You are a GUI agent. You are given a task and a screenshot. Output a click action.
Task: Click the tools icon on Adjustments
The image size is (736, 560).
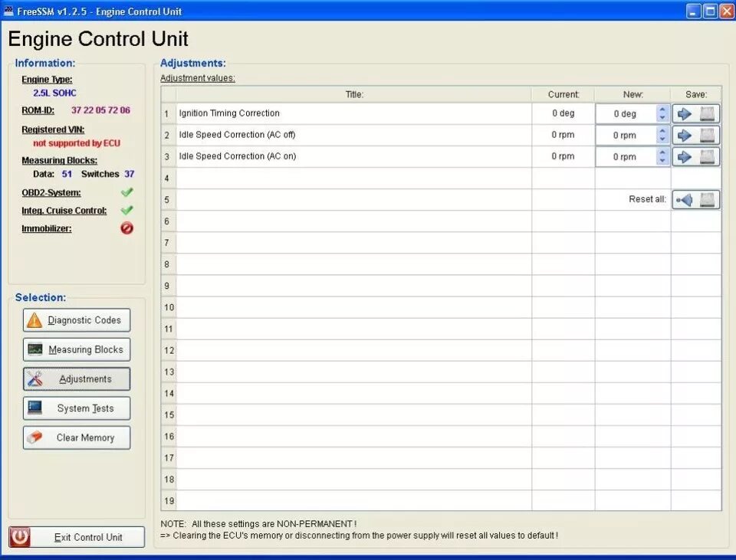point(34,379)
